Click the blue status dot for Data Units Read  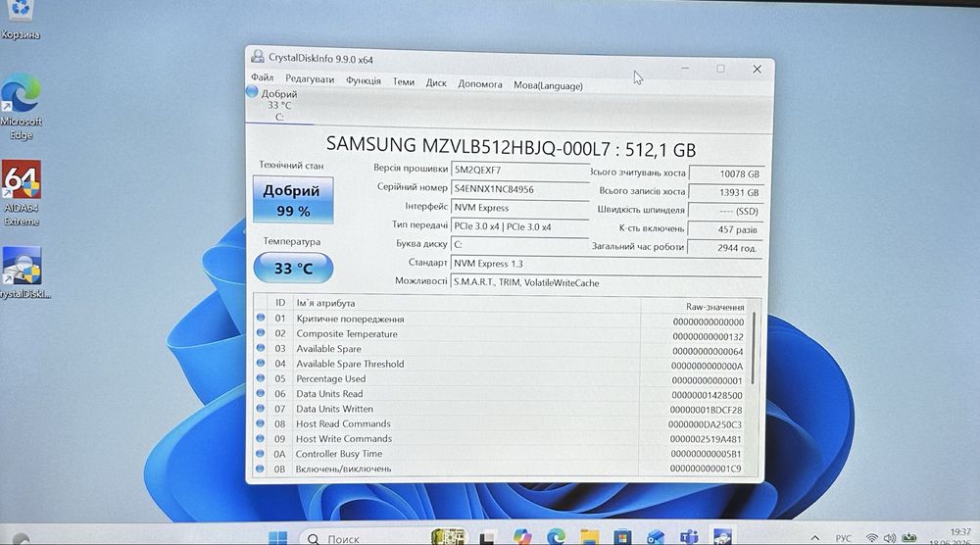261,393
